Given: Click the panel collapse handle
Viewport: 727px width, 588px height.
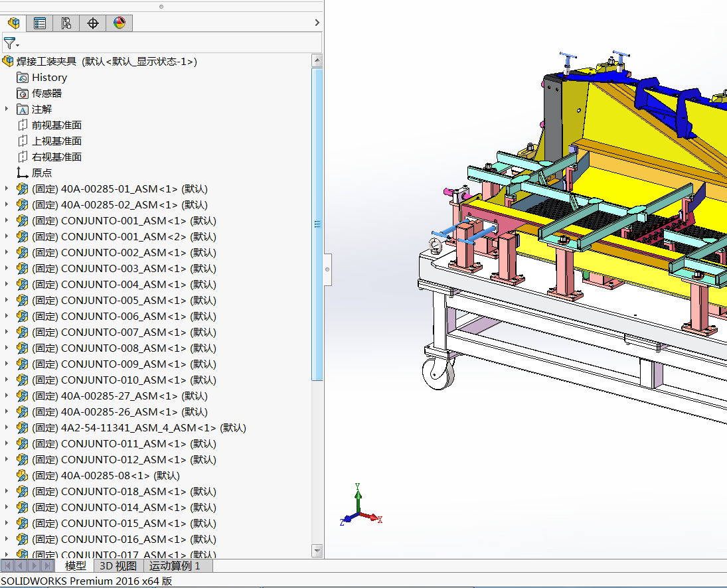Looking at the screenshot, I should (328, 269).
